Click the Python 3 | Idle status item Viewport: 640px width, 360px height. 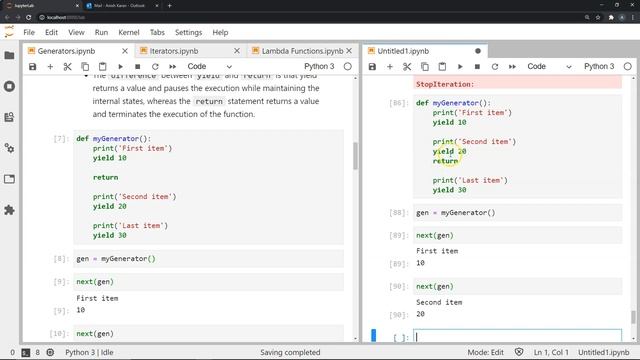point(89,352)
